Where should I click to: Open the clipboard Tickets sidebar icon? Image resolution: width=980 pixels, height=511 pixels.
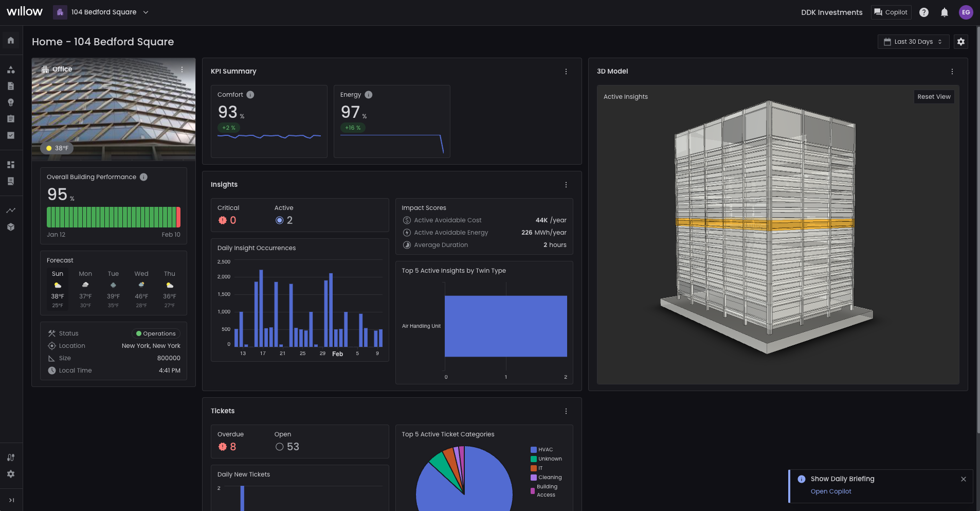click(11, 119)
